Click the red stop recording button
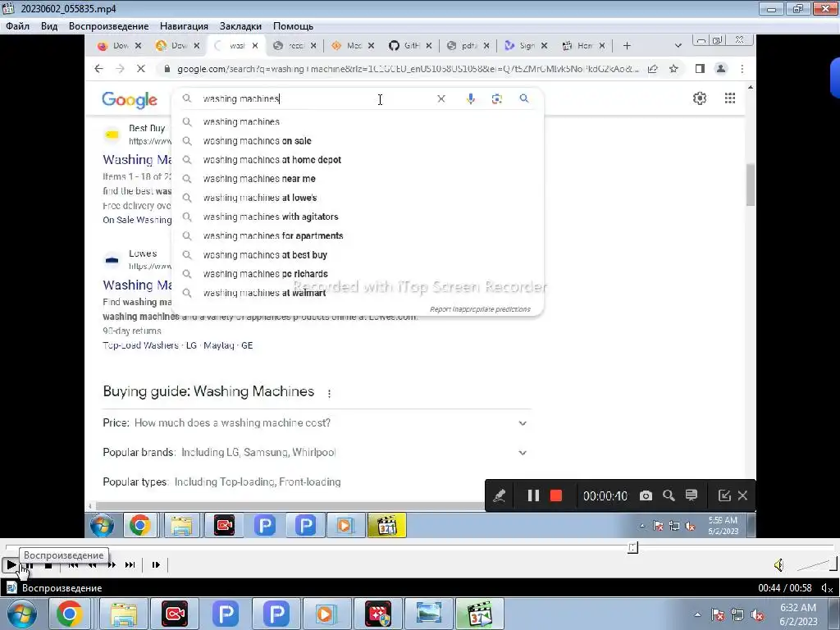The width and height of the screenshot is (840, 630). point(556,495)
